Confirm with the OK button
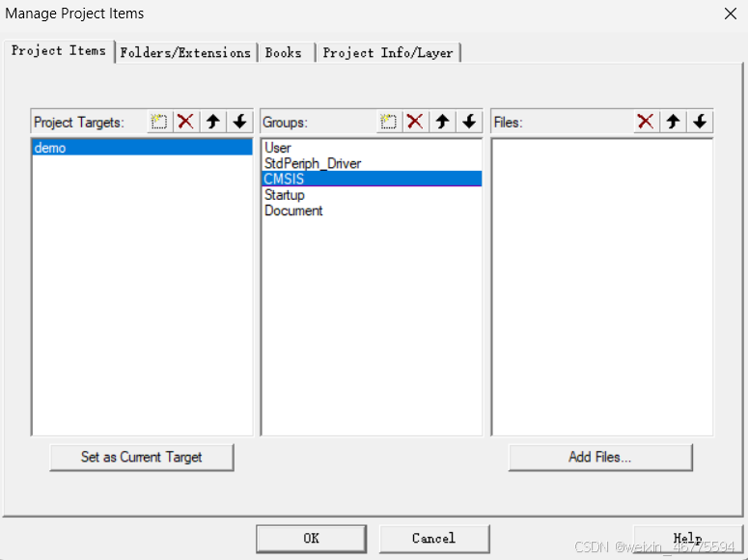Image resolution: width=748 pixels, height=560 pixels. coord(311,539)
